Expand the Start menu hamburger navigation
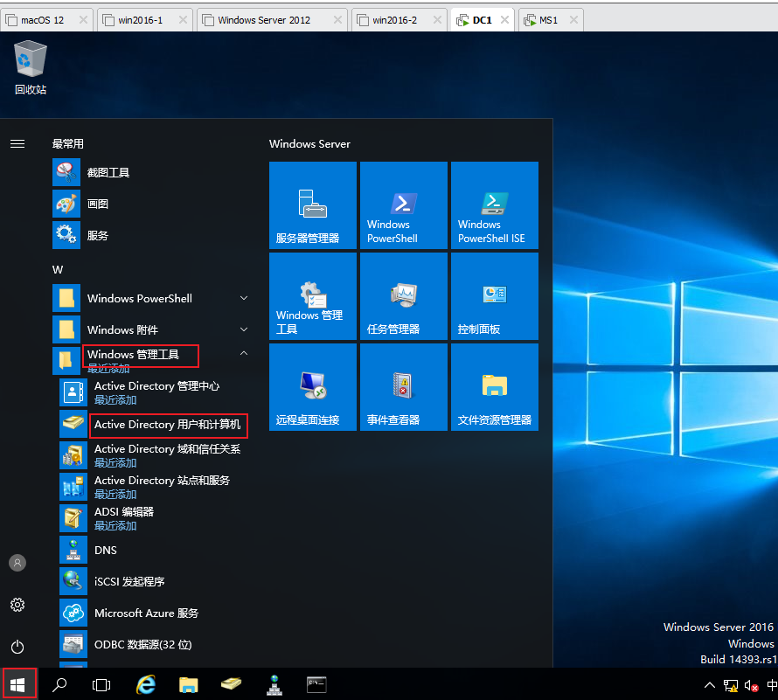The width and height of the screenshot is (778, 700). (x=17, y=144)
